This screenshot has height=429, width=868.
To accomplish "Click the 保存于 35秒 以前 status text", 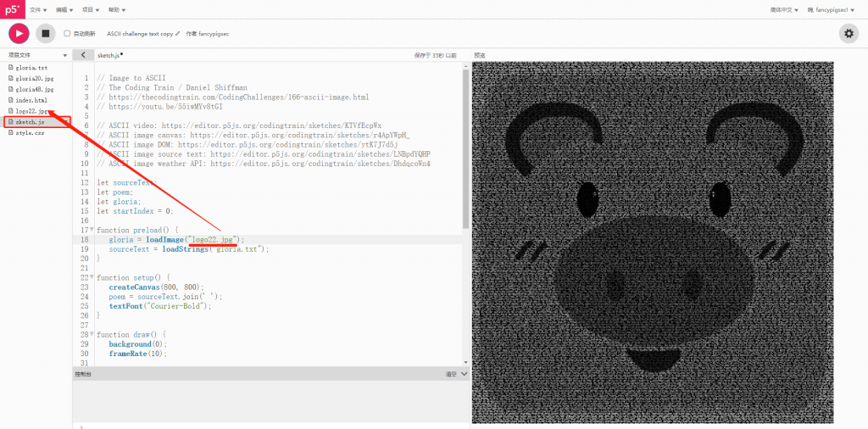I will [435, 55].
